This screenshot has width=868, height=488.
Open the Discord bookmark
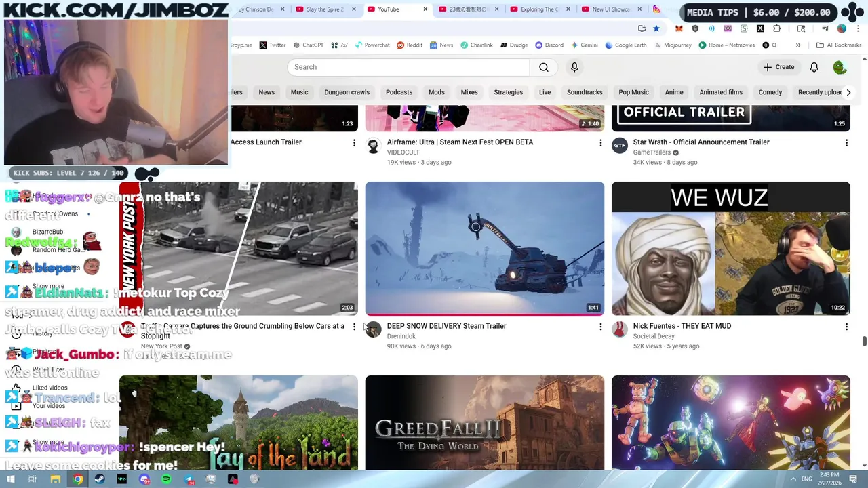[x=549, y=45]
